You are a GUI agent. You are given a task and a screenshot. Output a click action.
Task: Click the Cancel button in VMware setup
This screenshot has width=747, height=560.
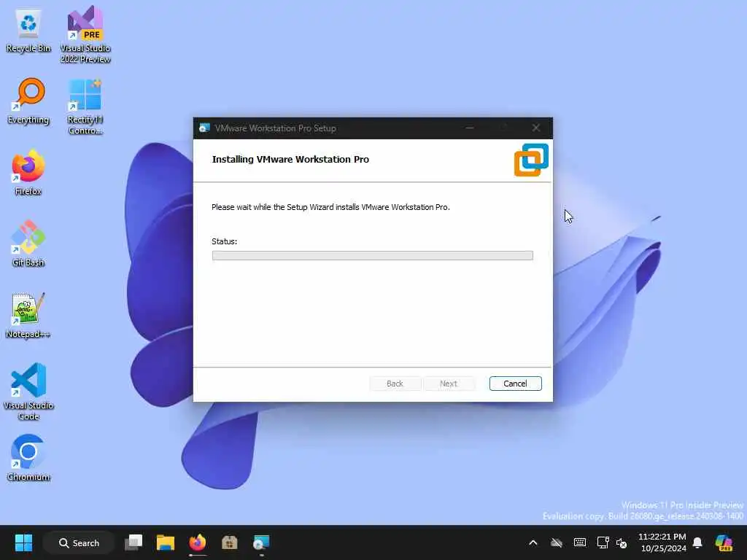coord(516,384)
